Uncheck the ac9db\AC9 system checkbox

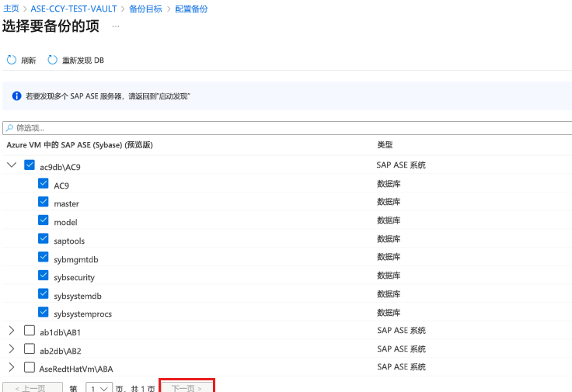30,165
